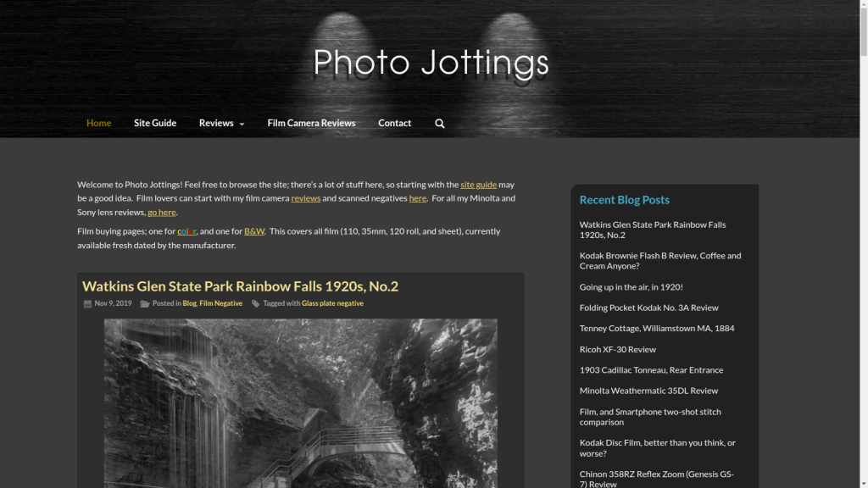Open the B&W film buying link
Screen dimensions: 868x488
click(x=254, y=231)
